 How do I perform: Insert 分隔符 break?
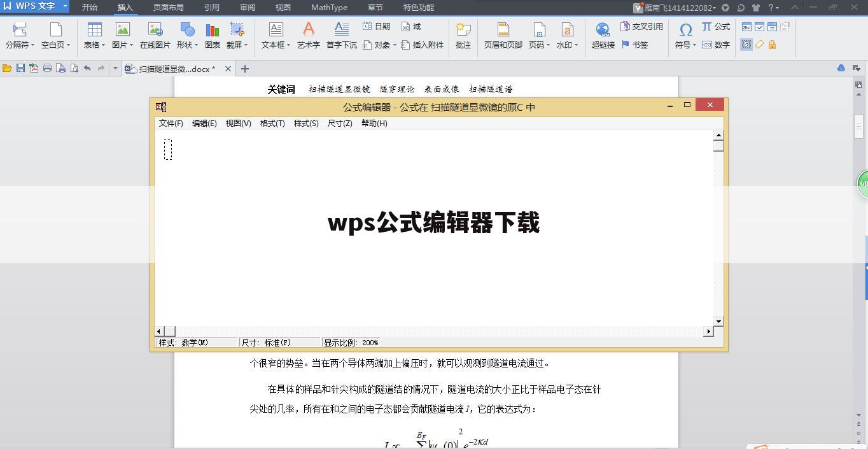pyautogui.click(x=20, y=35)
